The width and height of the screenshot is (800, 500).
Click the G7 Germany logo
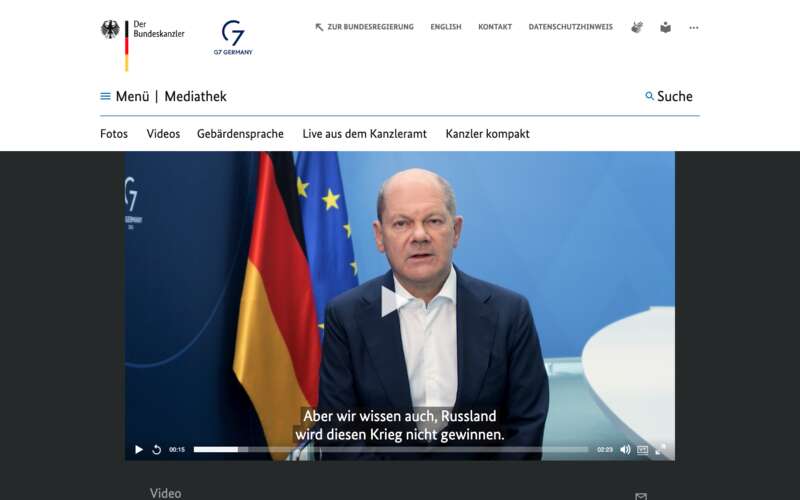point(233,37)
